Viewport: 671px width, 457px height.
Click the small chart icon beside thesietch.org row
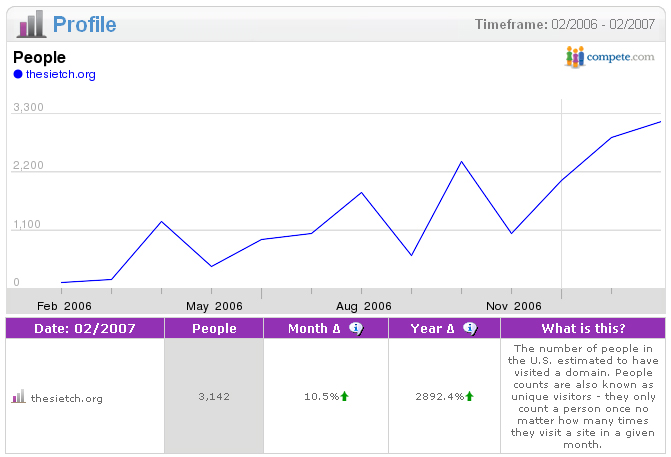[x=18, y=396]
